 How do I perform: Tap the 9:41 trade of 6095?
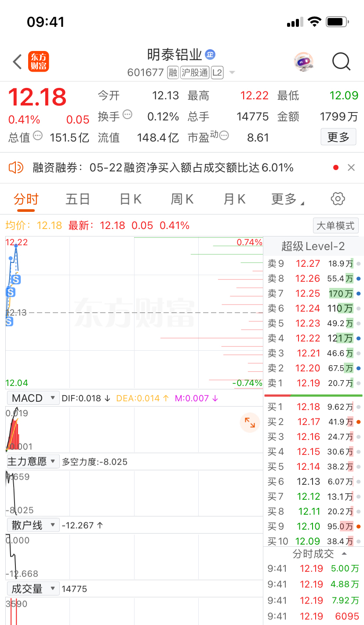[x=313, y=616]
